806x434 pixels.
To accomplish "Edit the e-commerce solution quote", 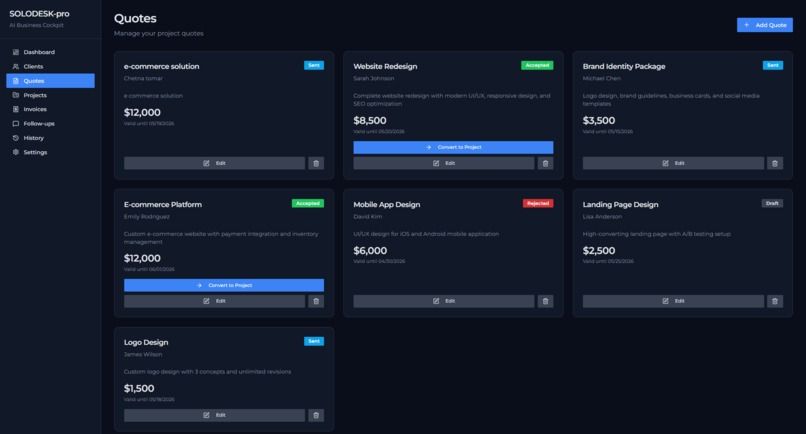I will click(x=214, y=163).
